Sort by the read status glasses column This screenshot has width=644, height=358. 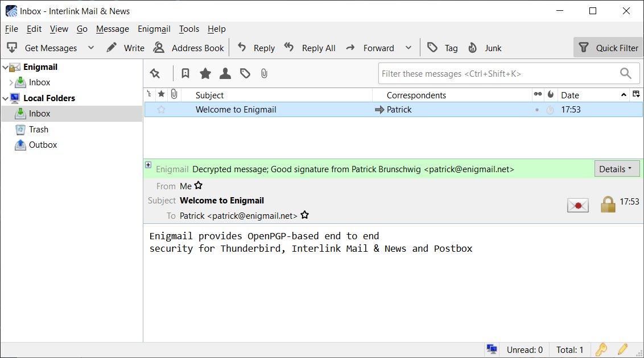pyautogui.click(x=538, y=95)
